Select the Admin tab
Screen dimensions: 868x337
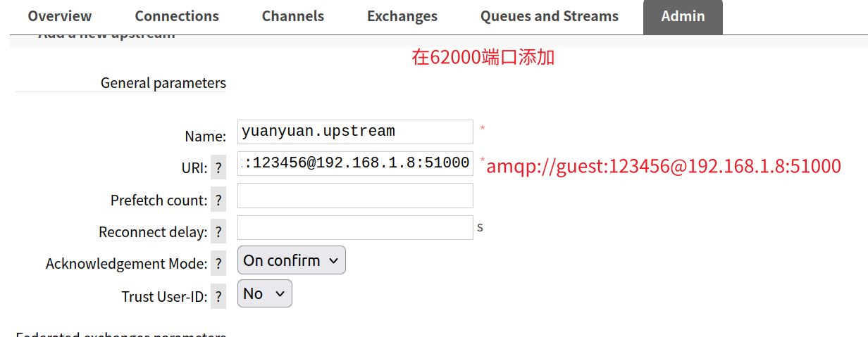pos(683,16)
